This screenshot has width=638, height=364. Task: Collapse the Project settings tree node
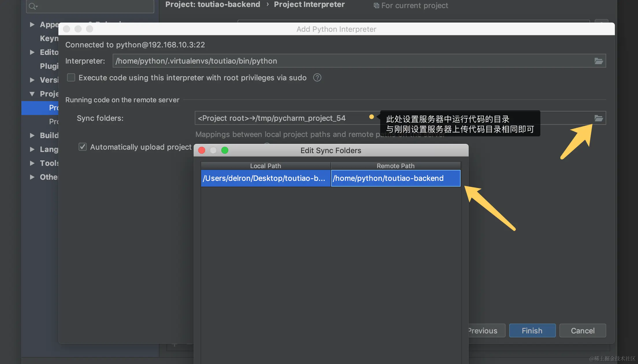click(32, 94)
